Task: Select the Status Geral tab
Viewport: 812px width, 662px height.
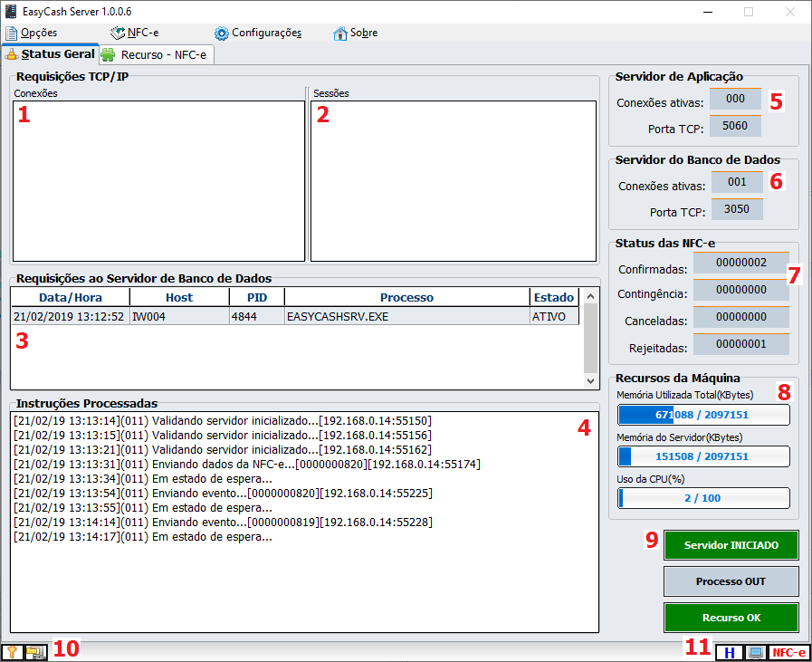Action: coord(50,54)
